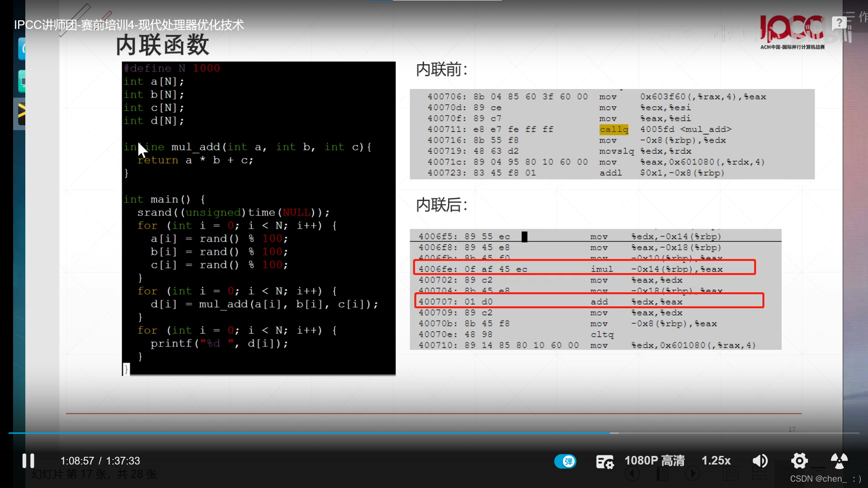The image size is (868, 488).
Task: Open the 1080P 高清 quality menu
Action: [654, 461]
